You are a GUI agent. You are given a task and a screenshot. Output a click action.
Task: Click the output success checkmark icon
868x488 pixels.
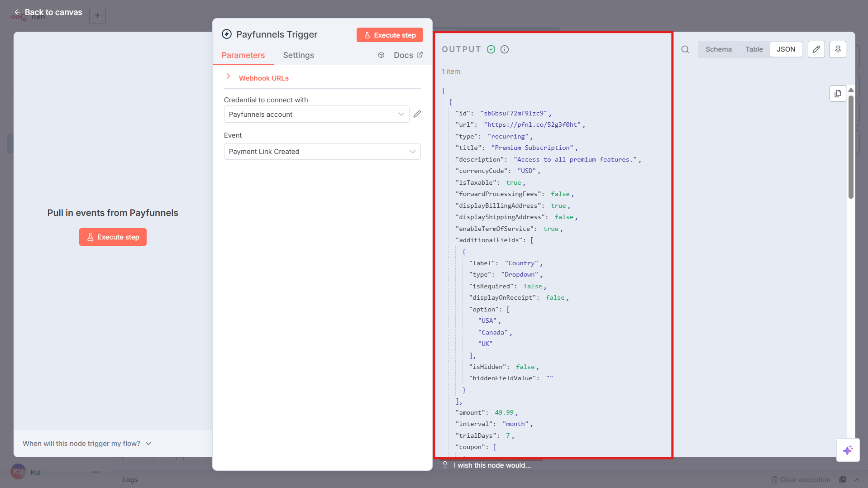[491, 49]
